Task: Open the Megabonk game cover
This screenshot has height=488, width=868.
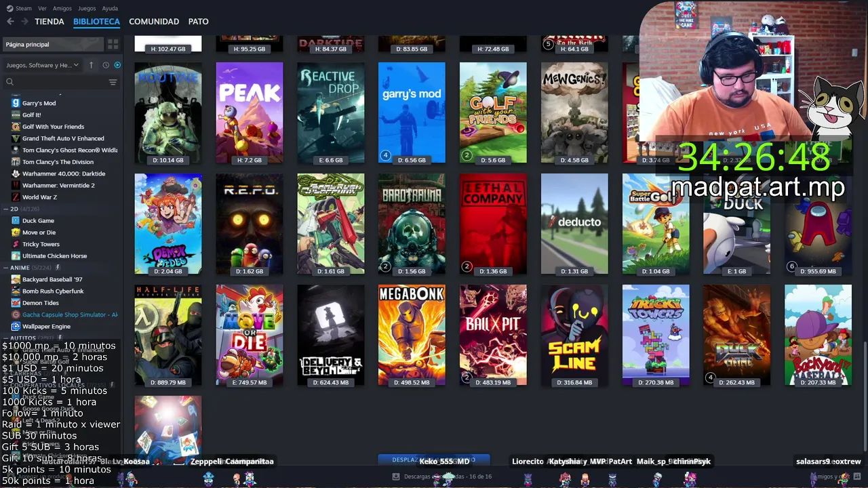Action: [412, 335]
